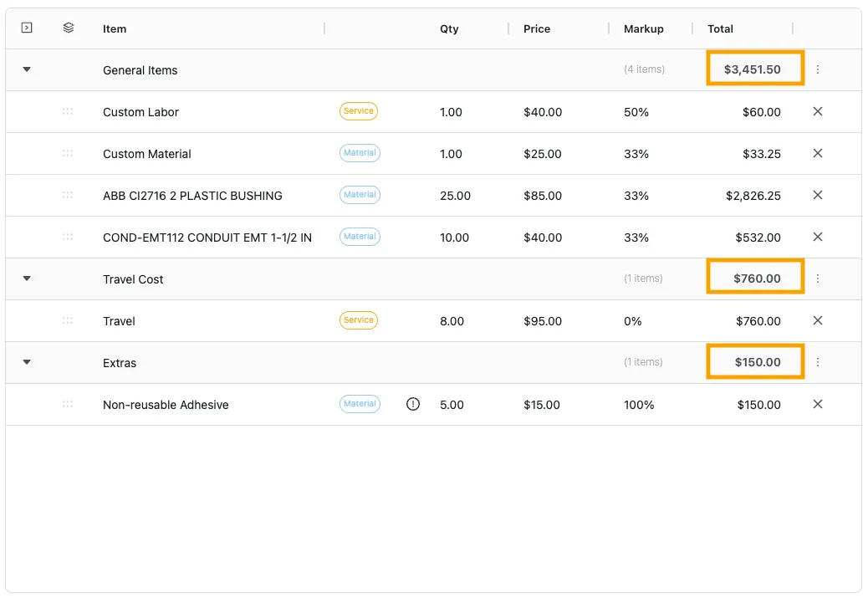Remove the Travel line item

[x=817, y=320]
